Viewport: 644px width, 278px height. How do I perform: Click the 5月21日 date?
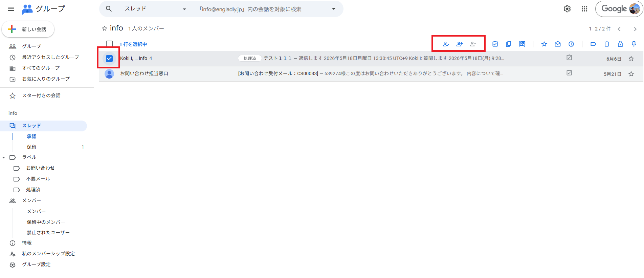tap(613, 74)
